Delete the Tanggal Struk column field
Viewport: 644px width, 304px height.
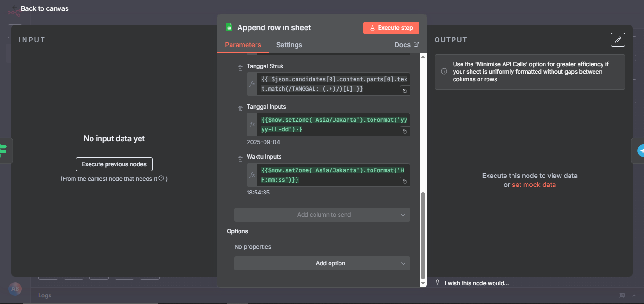click(x=240, y=68)
